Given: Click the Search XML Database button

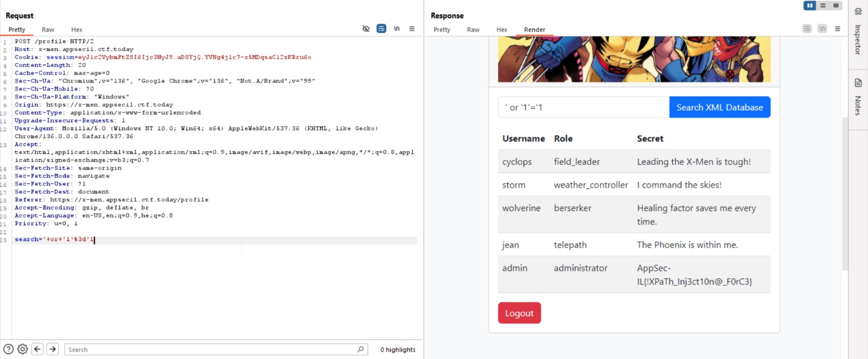Looking at the screenshot, I should click(x=719, y=108).
